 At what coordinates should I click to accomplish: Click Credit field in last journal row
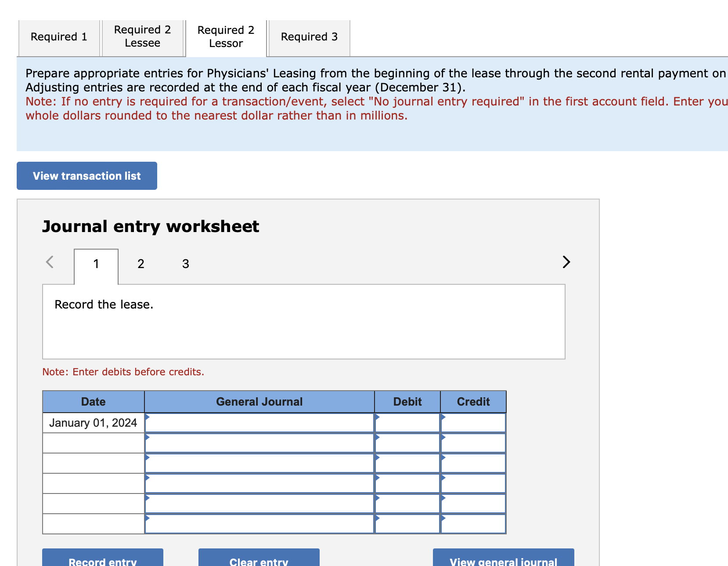(x=473, y=524)
